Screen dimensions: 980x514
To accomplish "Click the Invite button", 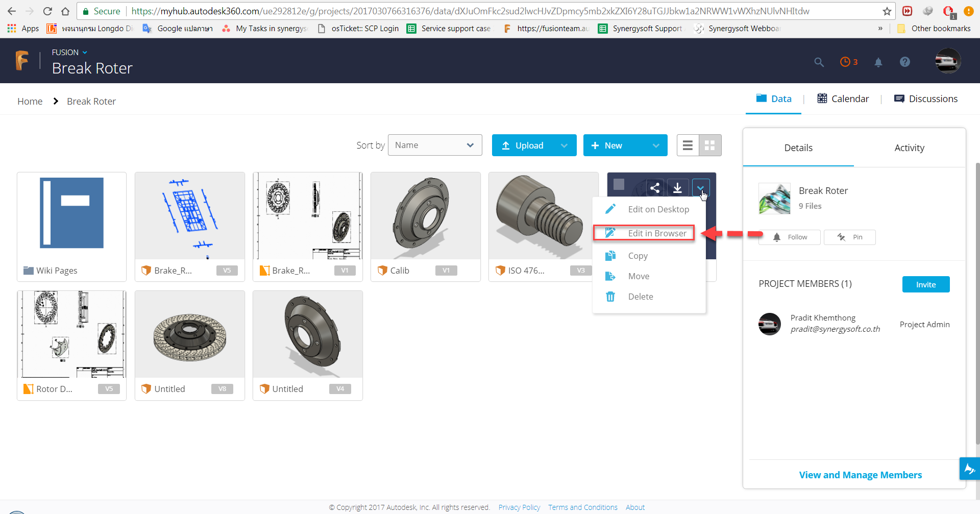I will click(925, 284).
